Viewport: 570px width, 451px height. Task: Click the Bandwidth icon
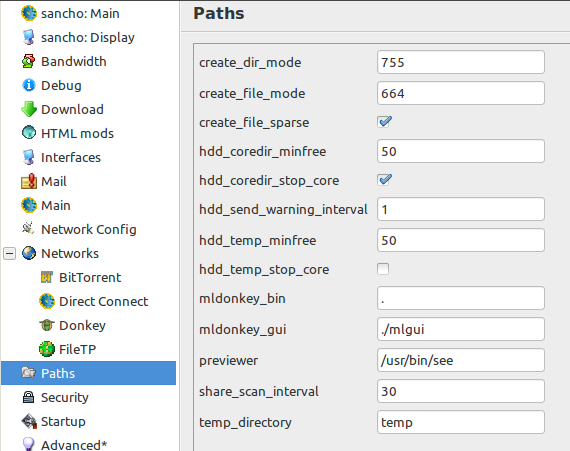[x=29, y=61]
